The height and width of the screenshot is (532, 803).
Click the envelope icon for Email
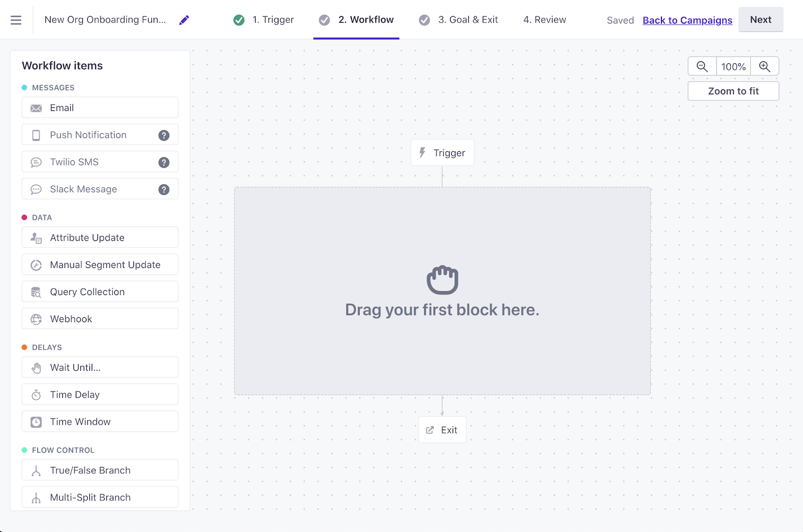click(36, 108)
